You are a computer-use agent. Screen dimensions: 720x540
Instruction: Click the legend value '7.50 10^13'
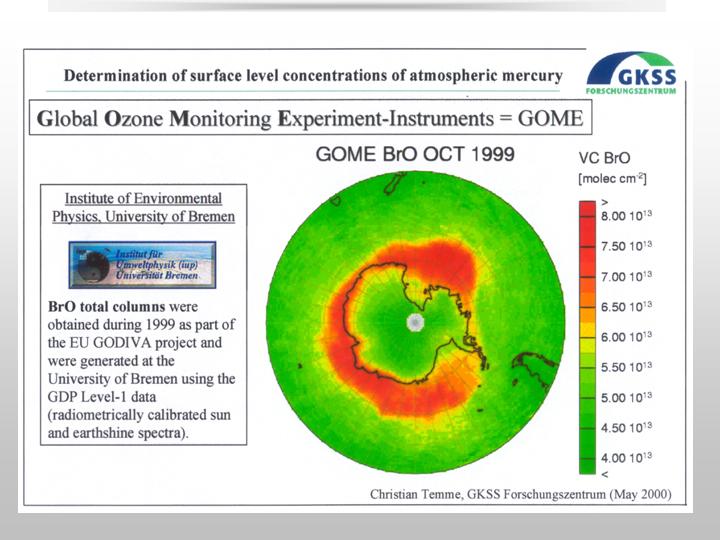click(x=626, y=246)
